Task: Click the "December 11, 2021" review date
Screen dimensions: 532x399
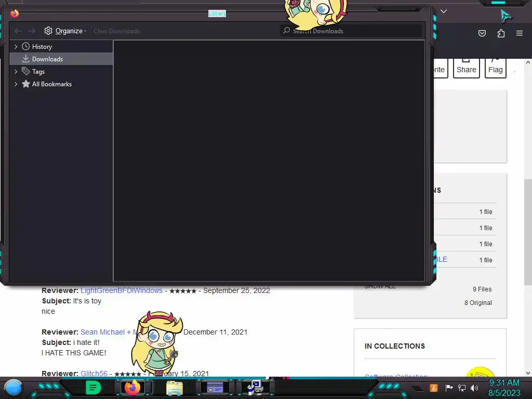Action: (215, 332)
